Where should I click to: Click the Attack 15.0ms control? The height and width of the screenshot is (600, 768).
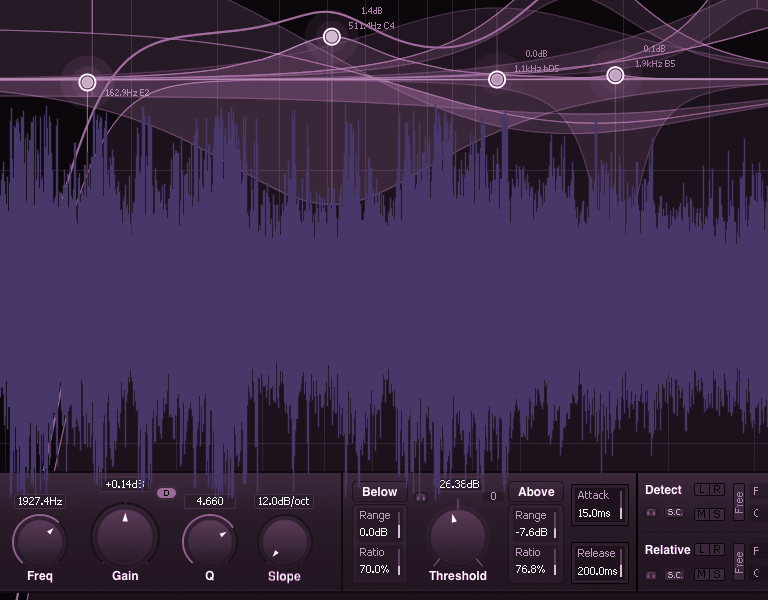click(x=600, y=504)
